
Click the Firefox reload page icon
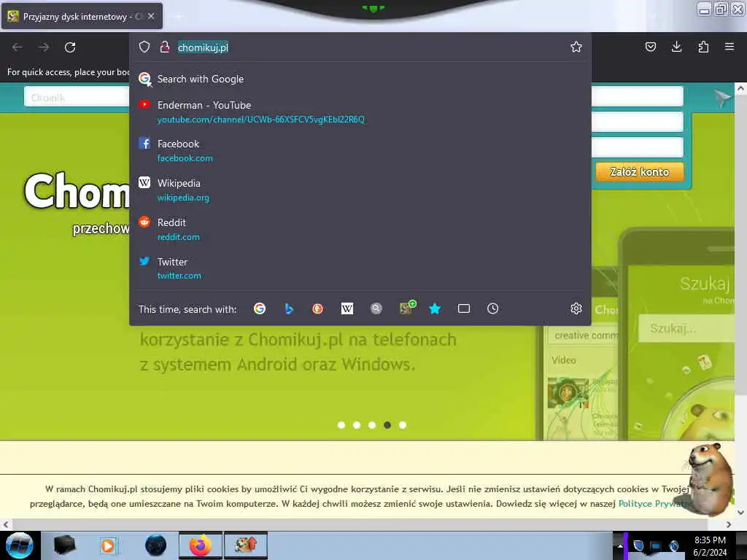pos(70,47)
